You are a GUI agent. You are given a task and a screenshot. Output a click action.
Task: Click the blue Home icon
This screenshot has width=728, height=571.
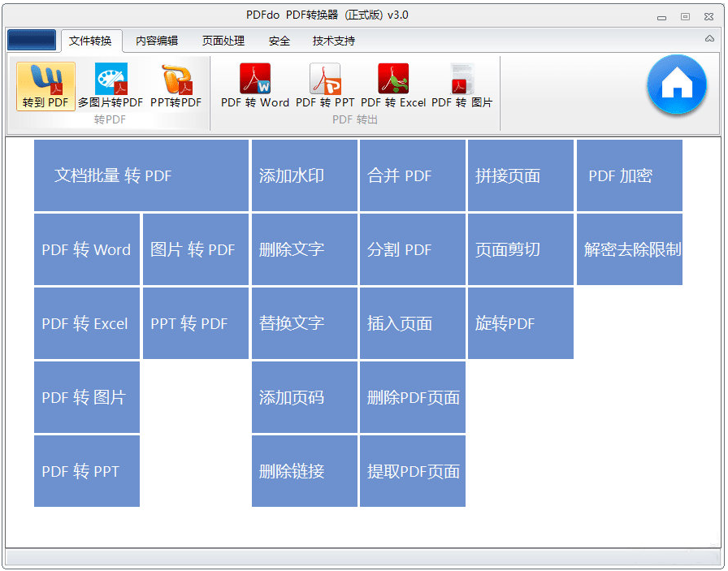[677, 86]
